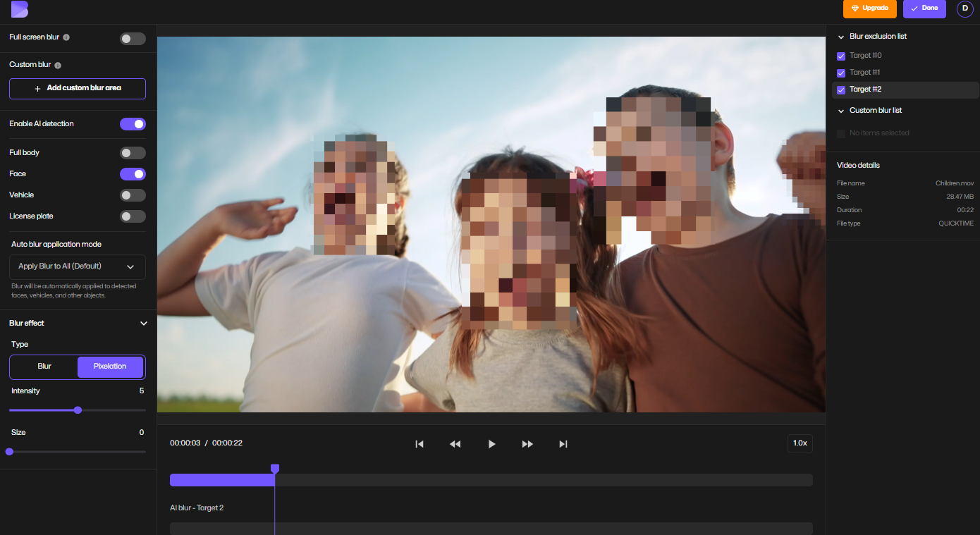The image size is (980, 535).
Task: Toggle the Full screen blur switch
Action: [x=133, y=39]
